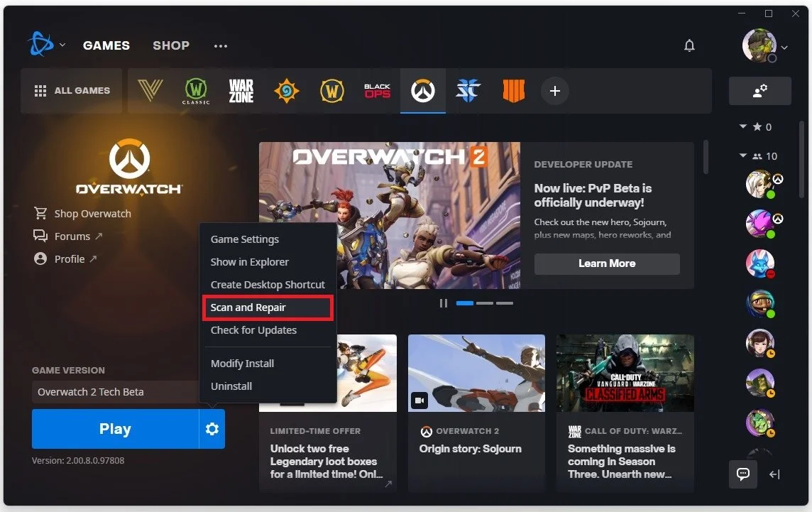
Task: Select the blue fox friend avatar
Action: (759, 263)
